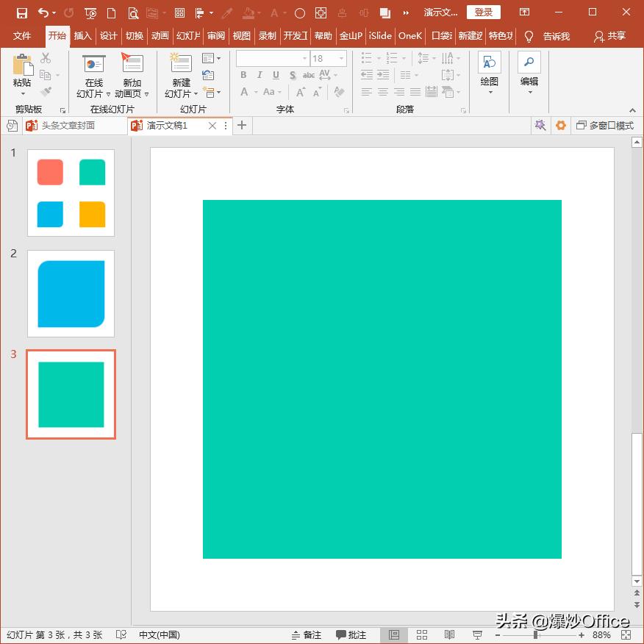This screenshot has width=644, height=644.
Task: Switch to slide sorter view in status bar
Action: (422, 634)
